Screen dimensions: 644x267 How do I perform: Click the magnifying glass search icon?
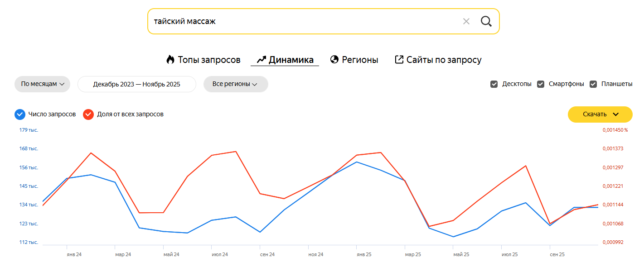(x=486, y=21)
